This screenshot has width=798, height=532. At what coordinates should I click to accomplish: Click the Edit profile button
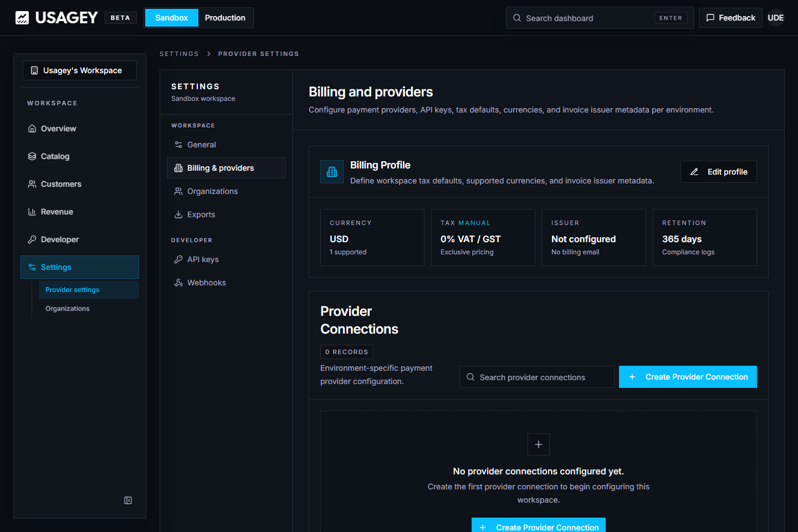719,172
